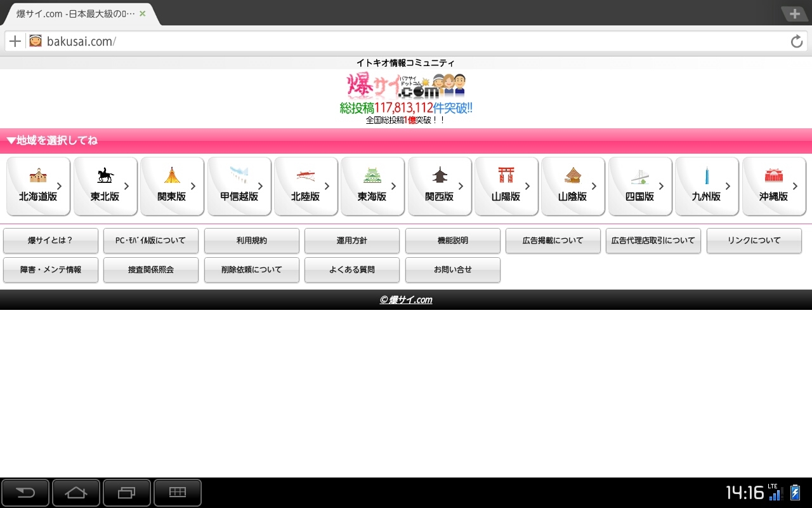Follow the © 爆サイ.com footer link
The width and height of the screenshot is (812, 508).
(406, 300)
